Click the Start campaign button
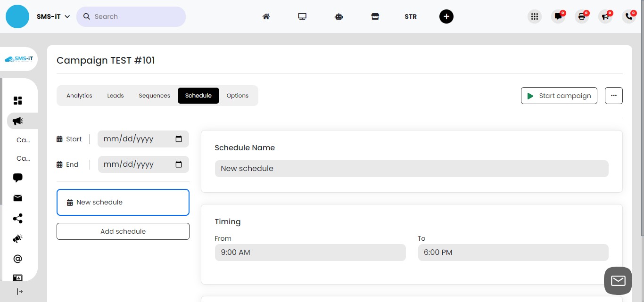 click(559, 95)
